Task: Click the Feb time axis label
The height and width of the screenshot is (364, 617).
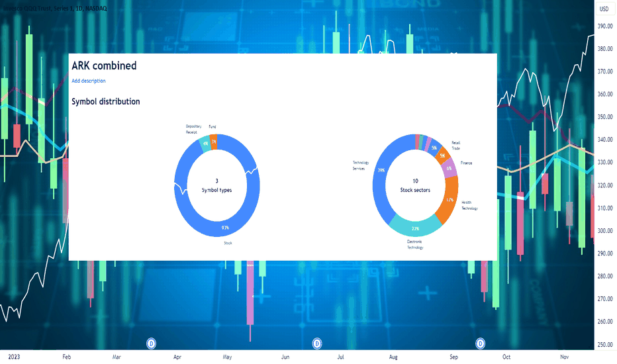Action: 66,357
